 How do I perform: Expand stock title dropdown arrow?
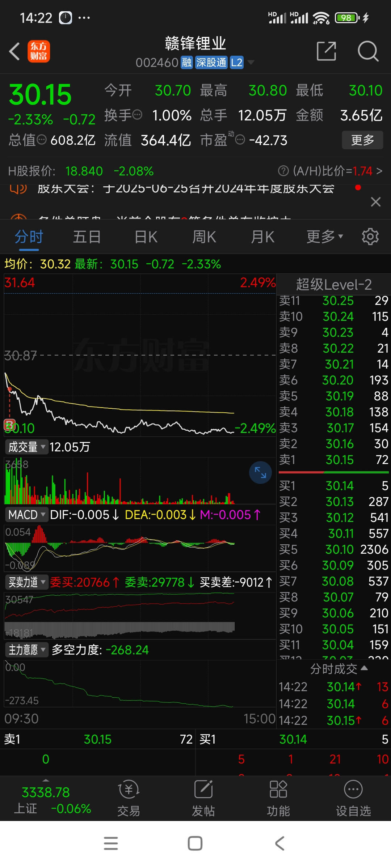(x=251, y=63)
